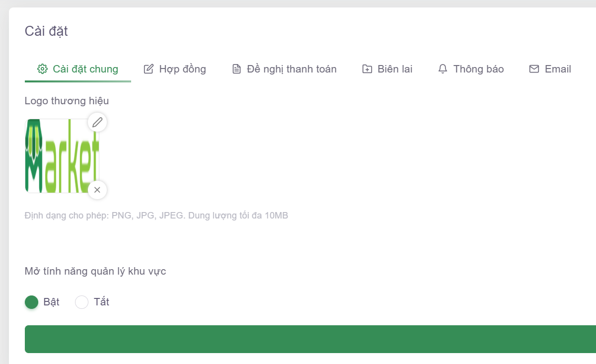596x364 pixels.
Task: Click the Market logo thumbnail image
Action: click(x=62, y=156)
